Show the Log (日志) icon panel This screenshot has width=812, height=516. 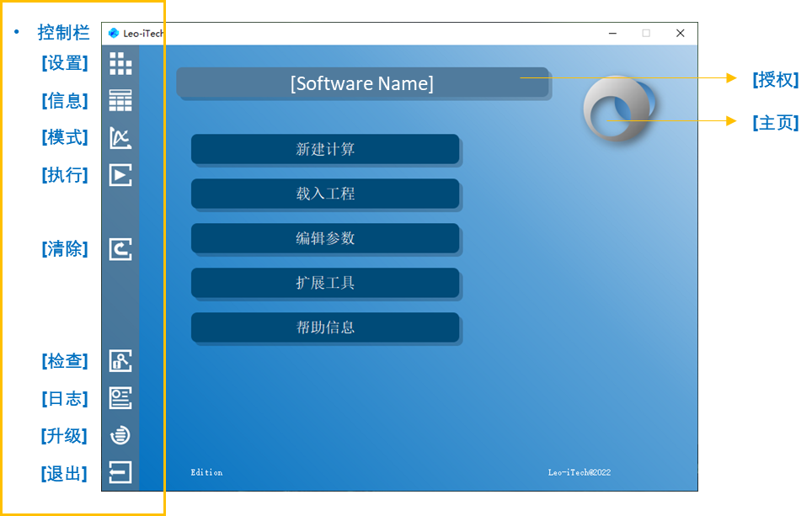120,398
